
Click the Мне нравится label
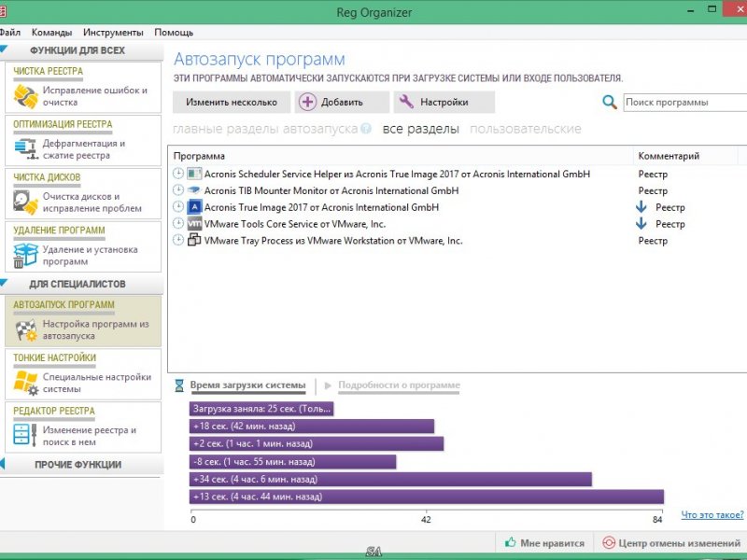[552, 543]
